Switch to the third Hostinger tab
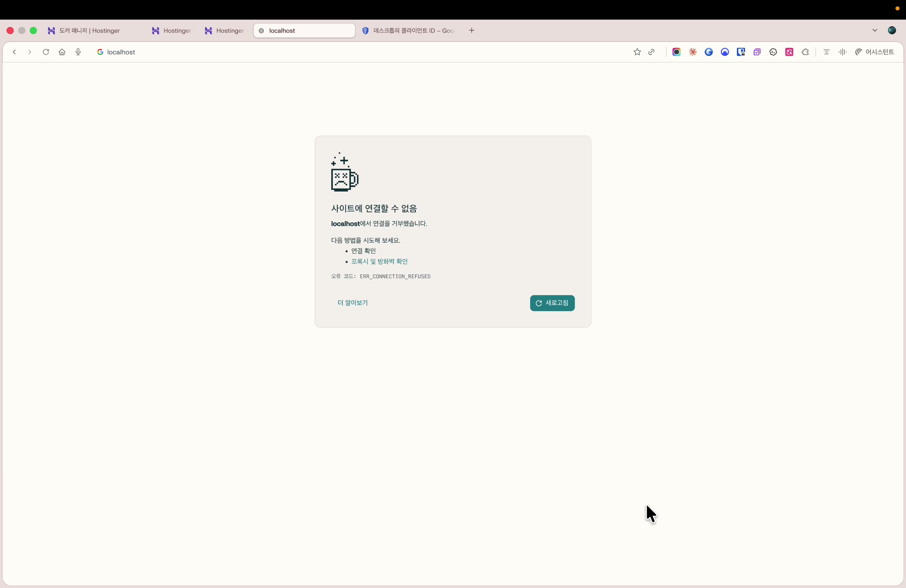The width and height of the screenshot is (906, 588). 225,31
